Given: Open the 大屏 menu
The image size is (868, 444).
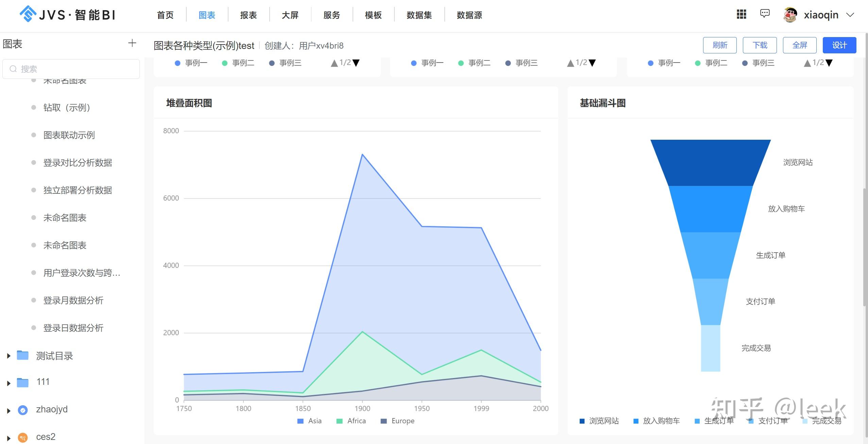Looking at the screenshot, I should pyautogui.click(x=290, y=15).
